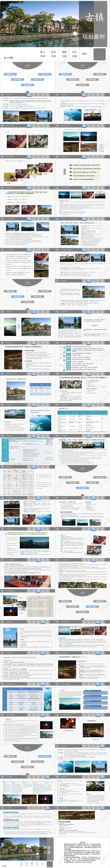Open the second "过渡页" transition slide at top right
The height and width of the screenshot is (868, 110).
tap(82, 76)
